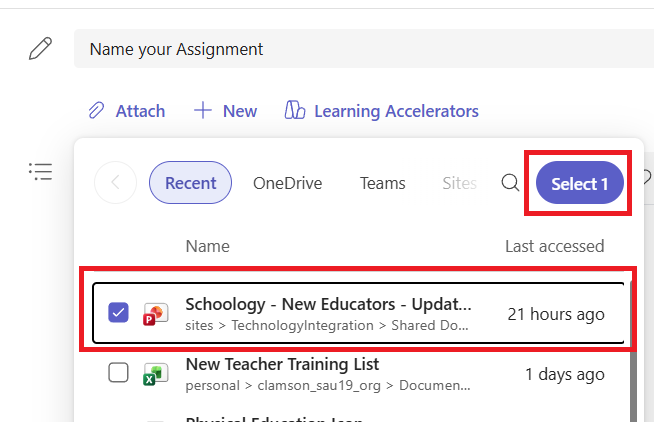Uncheck the Schoology - New Educators checkbox
654x422 pixels.
pyautogui.click(x=118, y=312)
